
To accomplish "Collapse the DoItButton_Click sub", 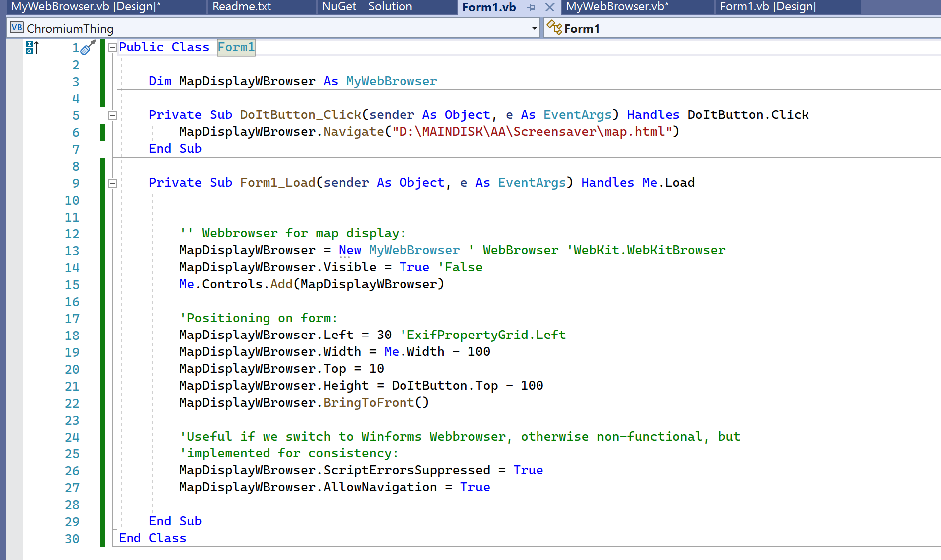I will (x=112, y=115).
